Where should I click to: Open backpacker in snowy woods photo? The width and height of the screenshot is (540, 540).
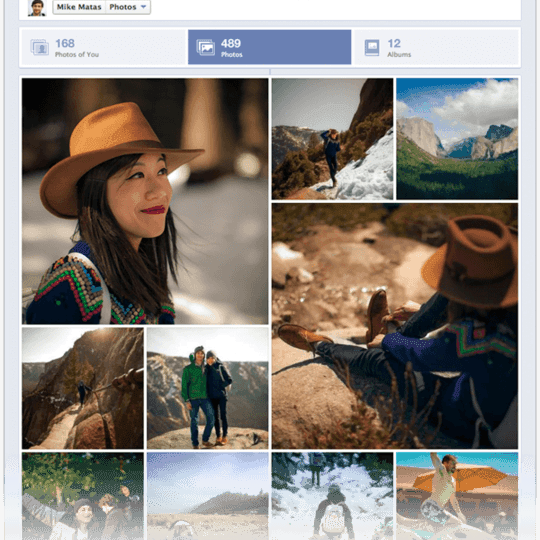tap(332, 496)
